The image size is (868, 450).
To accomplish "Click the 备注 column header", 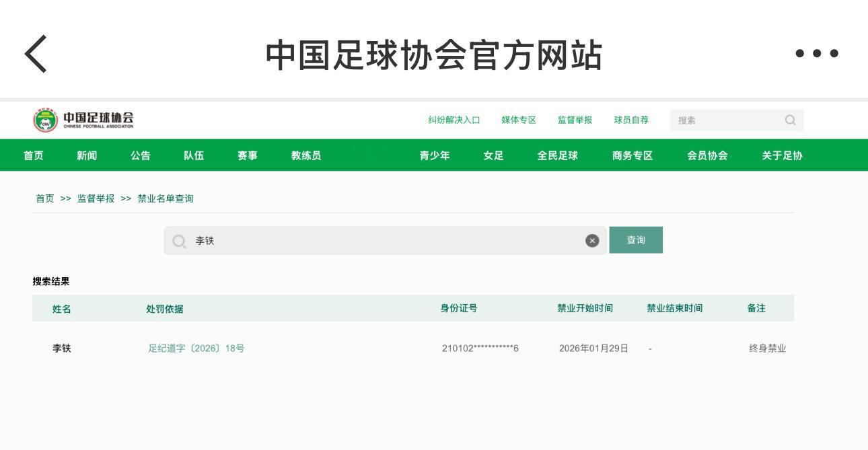I will (x=756, y=308).
